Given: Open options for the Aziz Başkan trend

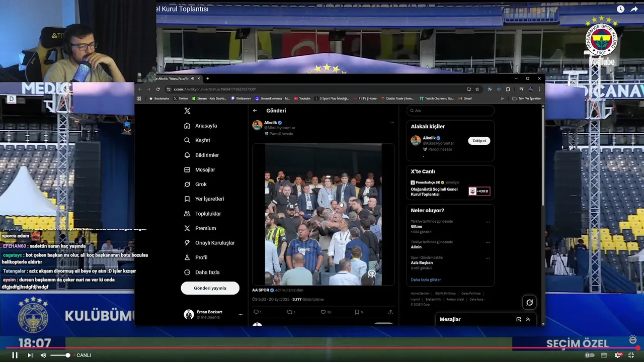Looking at the screenshot, I should [488, 258].
